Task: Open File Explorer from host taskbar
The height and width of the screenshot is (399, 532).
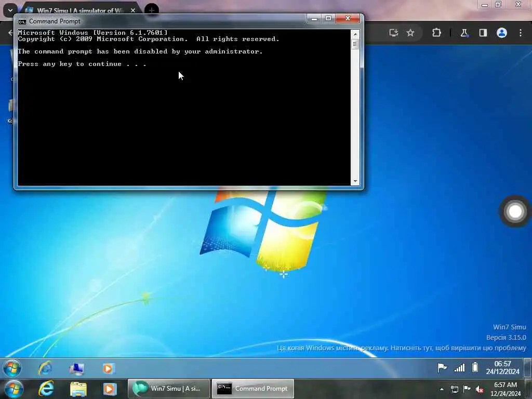Action: (x=78, y=389)
